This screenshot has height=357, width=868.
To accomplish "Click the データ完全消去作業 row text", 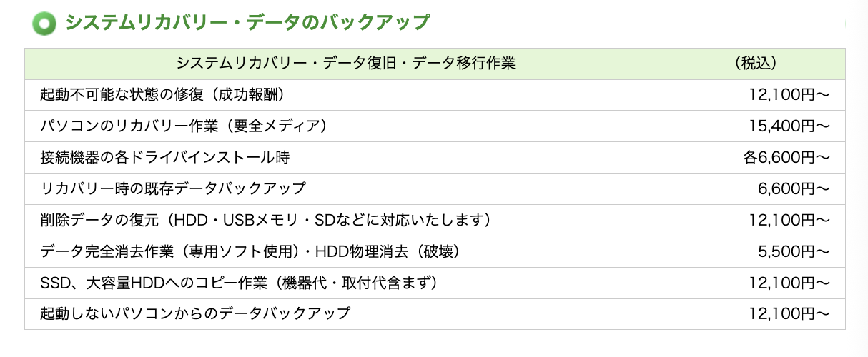I will (x=249, y=251).
